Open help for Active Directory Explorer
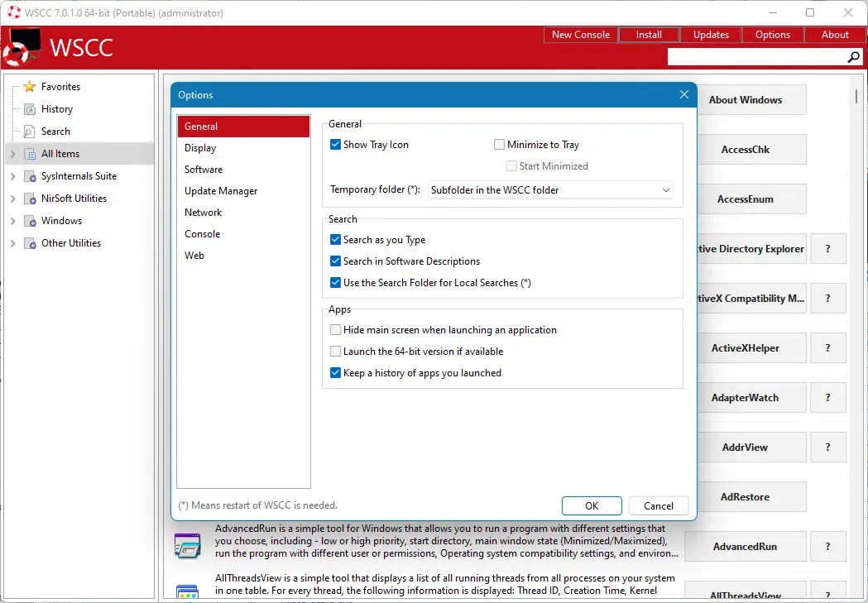Screen dimensions: 868x603 pos(828,249)
